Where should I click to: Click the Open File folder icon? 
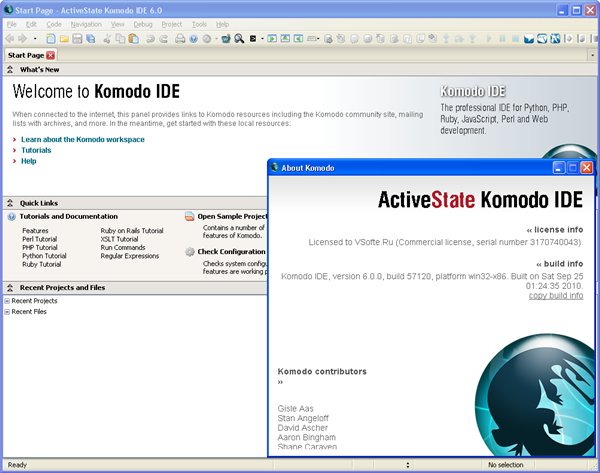tap(64, 39)
